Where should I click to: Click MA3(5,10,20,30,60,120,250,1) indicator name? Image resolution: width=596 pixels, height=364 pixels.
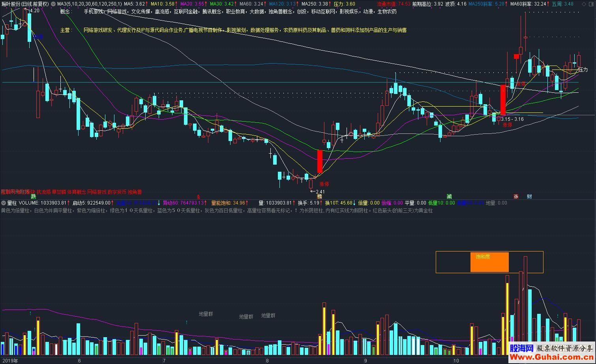[89, 4]
